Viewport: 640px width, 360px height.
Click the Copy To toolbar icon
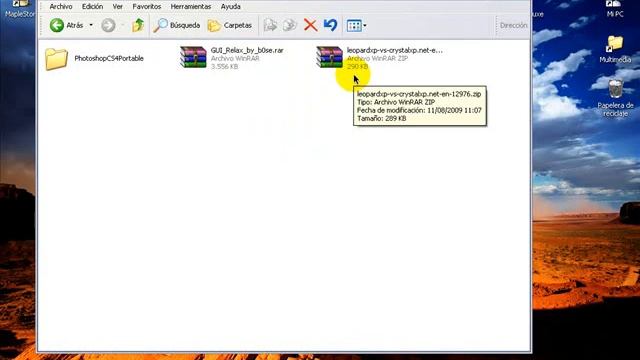pos(289,25)
